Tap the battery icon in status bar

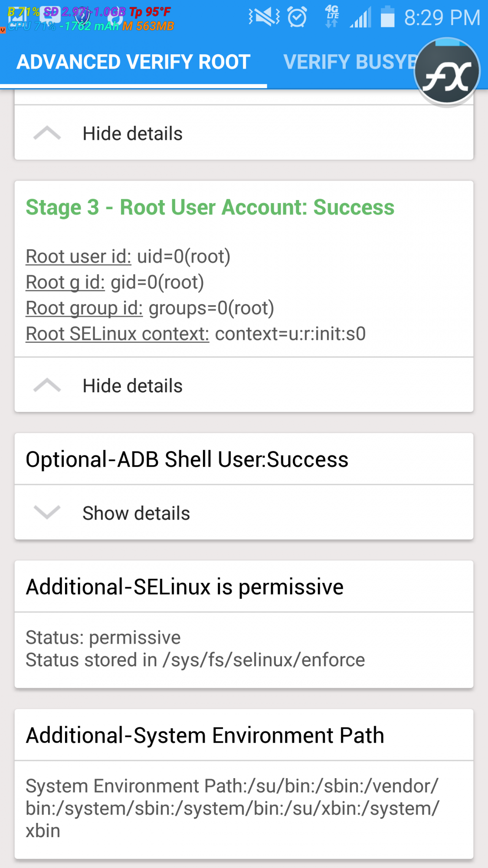click(387, 17)
